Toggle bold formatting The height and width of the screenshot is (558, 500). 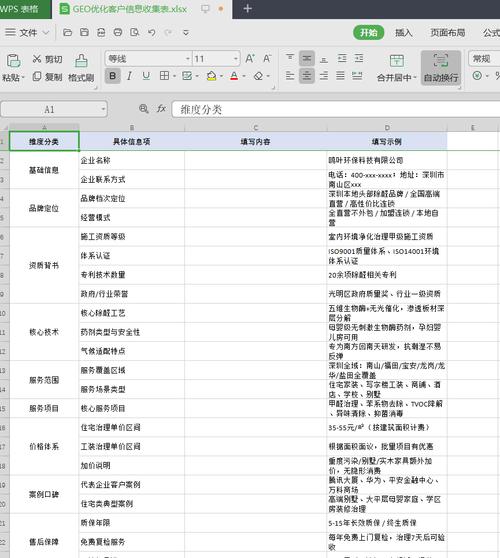point(112,76)
